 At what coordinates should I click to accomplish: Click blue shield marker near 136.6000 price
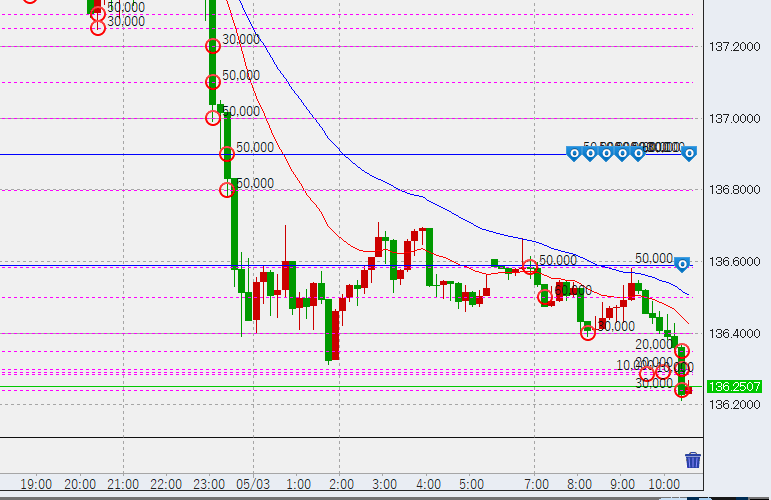click(x=682, y=264)
